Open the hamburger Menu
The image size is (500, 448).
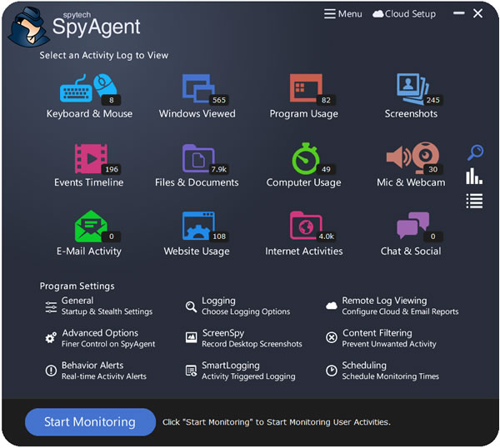point(342,14)
